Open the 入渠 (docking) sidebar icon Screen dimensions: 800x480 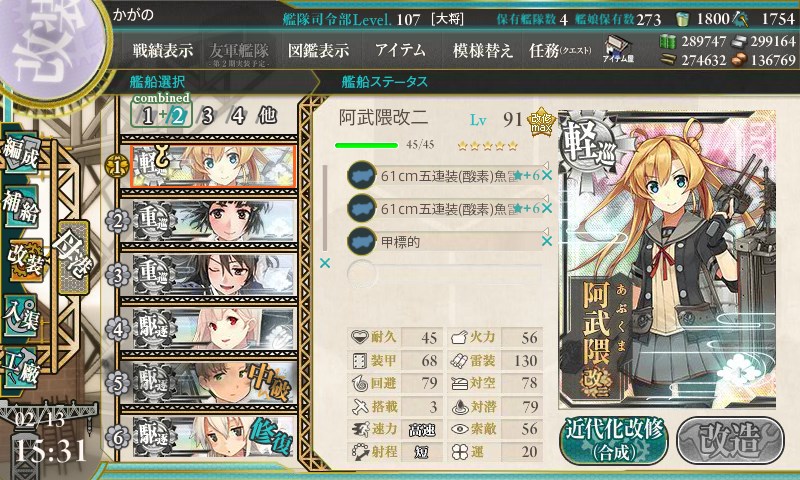click(21, 316)
